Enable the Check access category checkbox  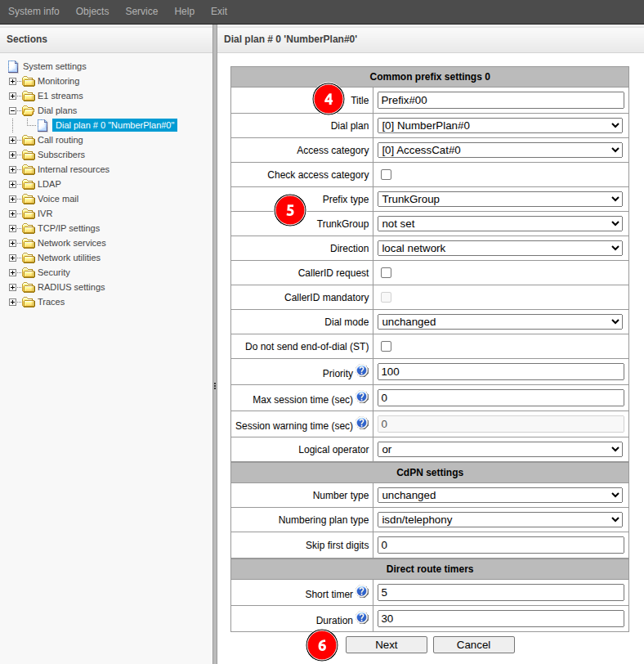[x=387, y=174]
